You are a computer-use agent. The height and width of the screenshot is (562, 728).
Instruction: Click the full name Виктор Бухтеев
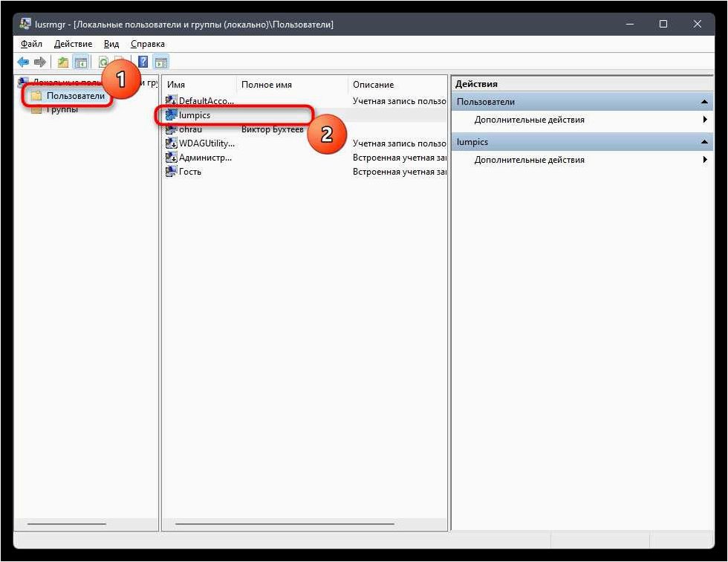tap(273, 129)
